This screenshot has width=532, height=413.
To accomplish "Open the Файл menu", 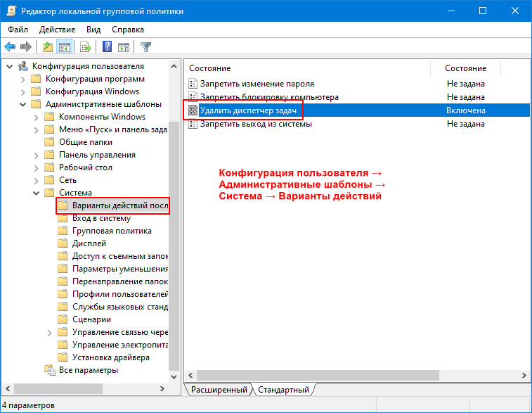I will pyautogui.click(x=18, y=30).
